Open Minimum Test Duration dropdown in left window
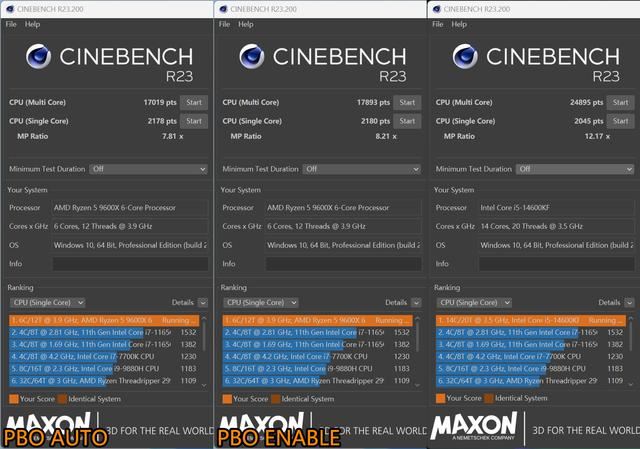 [x=148, y=169]
